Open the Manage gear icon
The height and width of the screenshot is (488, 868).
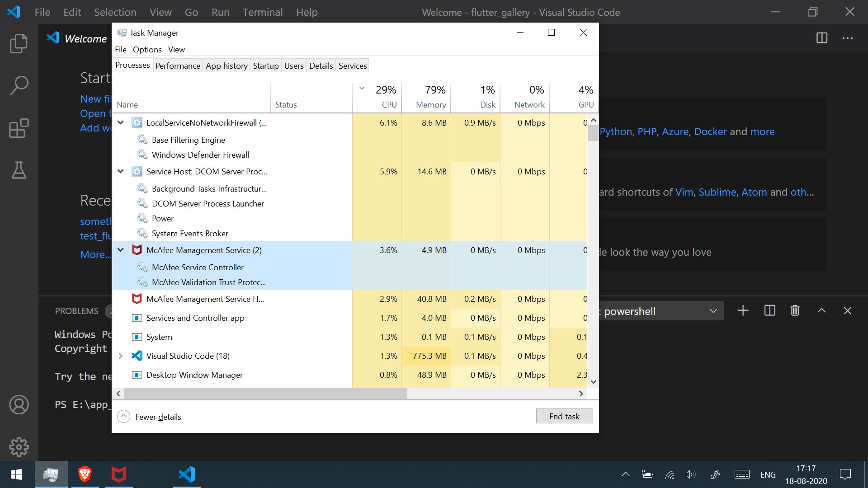coord(19,447)
